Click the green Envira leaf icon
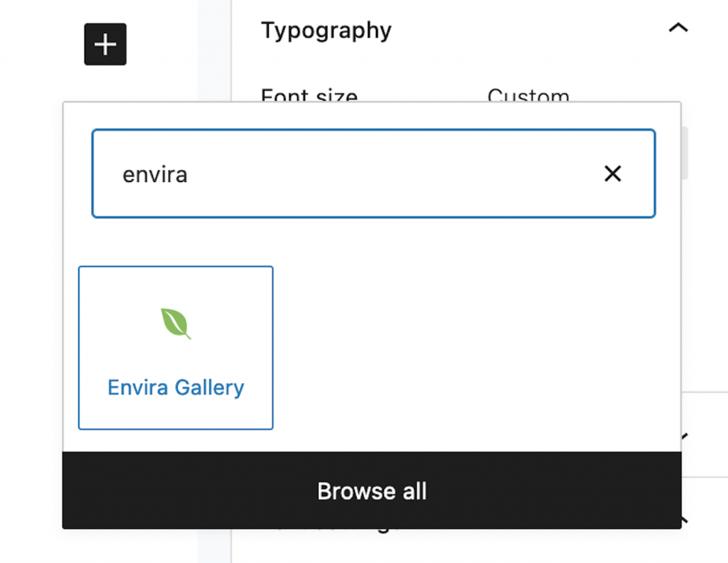This screenshot has width=728, height=563. (176, 323)
